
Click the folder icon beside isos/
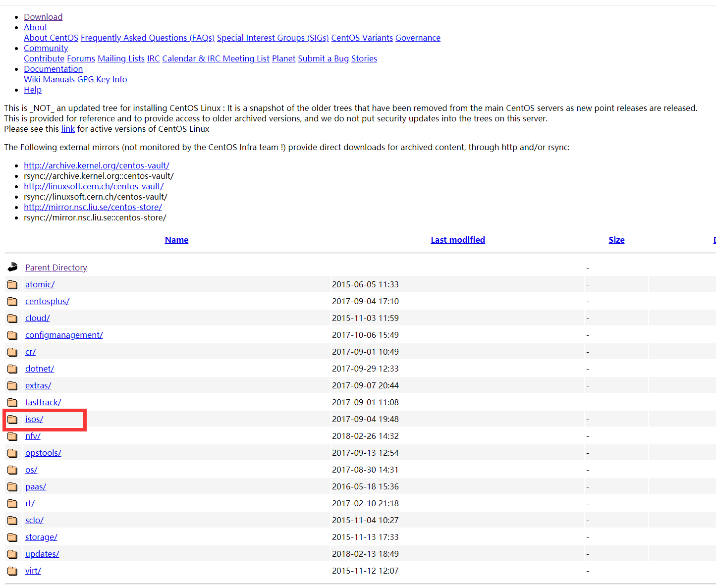coord(12,419)
